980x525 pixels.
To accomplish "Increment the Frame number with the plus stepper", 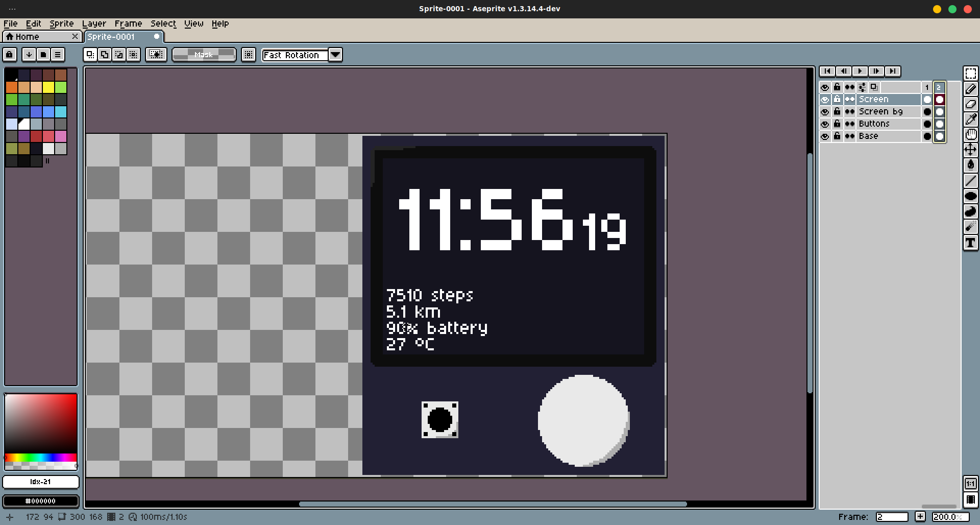I will [x=920, y=516].
